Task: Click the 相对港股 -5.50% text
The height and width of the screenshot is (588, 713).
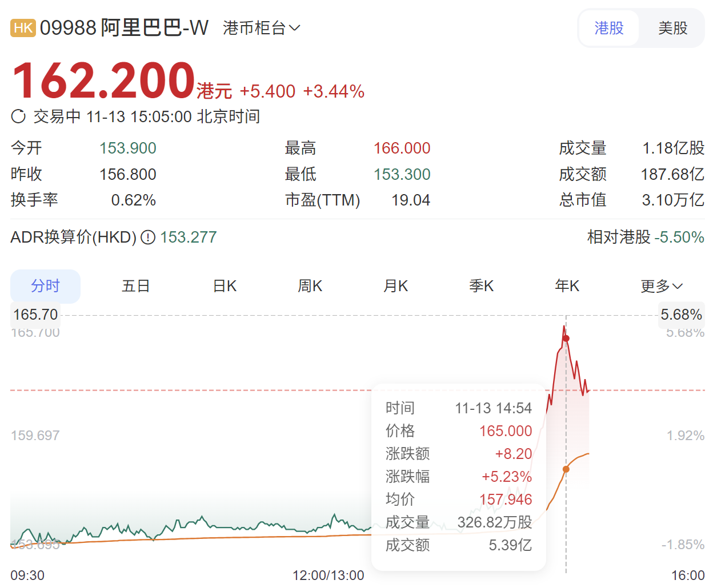Action: click(x=646, y=237)
